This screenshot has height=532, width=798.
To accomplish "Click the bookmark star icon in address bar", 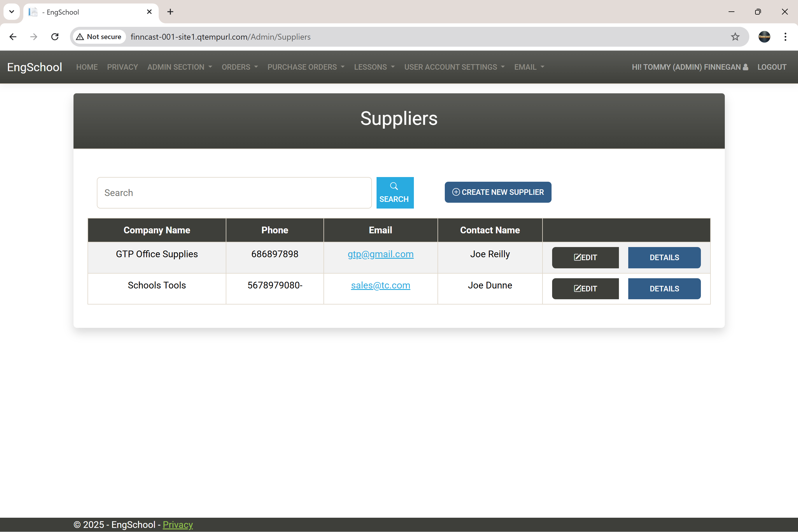I will pos(735,37).
